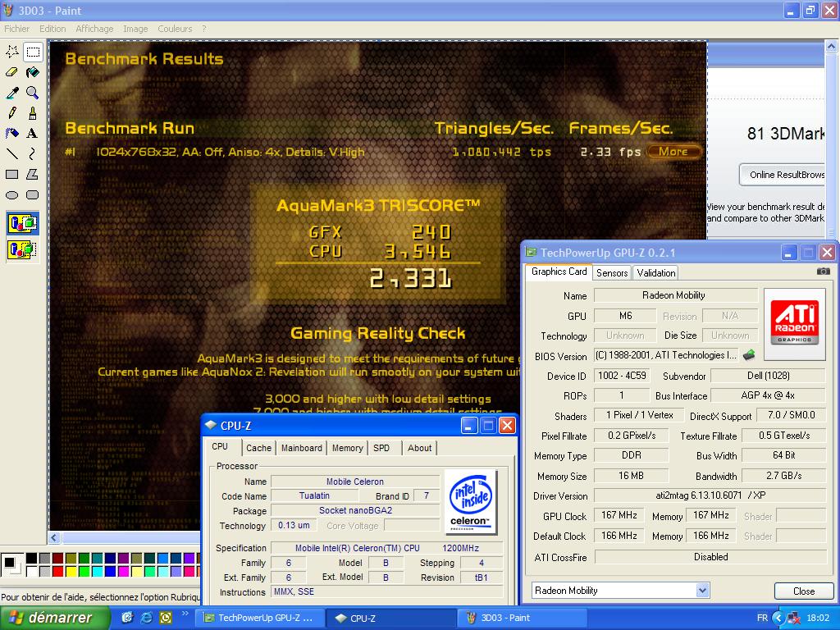The image size is (840, 630).
Task: Click the foreground/background color indicator box
Action: (11, 564)
